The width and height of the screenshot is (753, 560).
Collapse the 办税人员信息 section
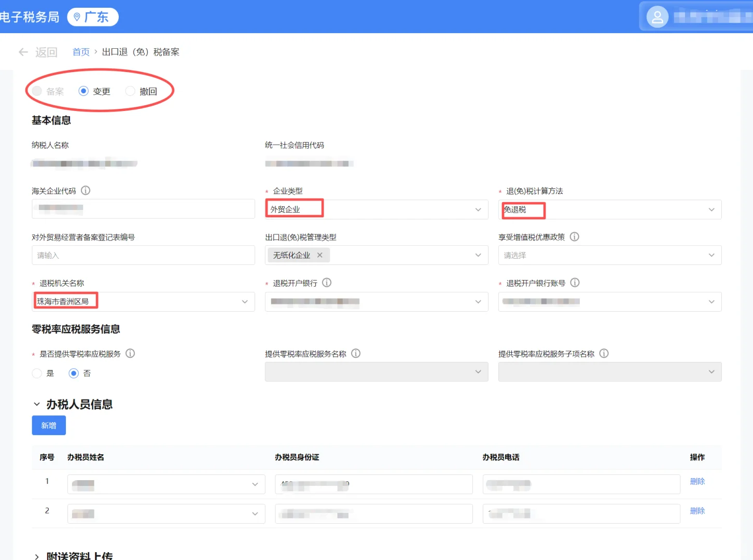[x=36, y=404]
